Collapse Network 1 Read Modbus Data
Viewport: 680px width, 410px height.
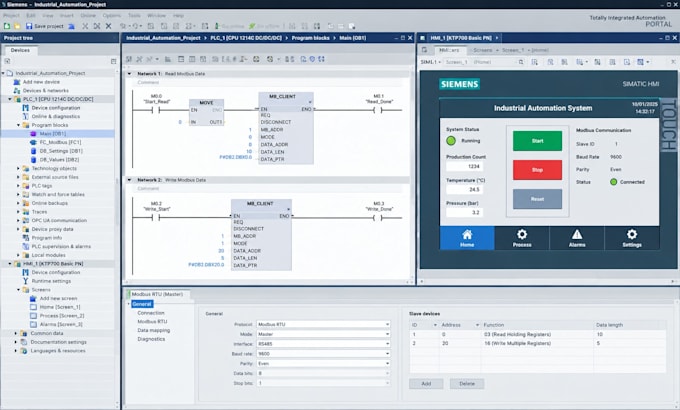click(x=129, y=74)
